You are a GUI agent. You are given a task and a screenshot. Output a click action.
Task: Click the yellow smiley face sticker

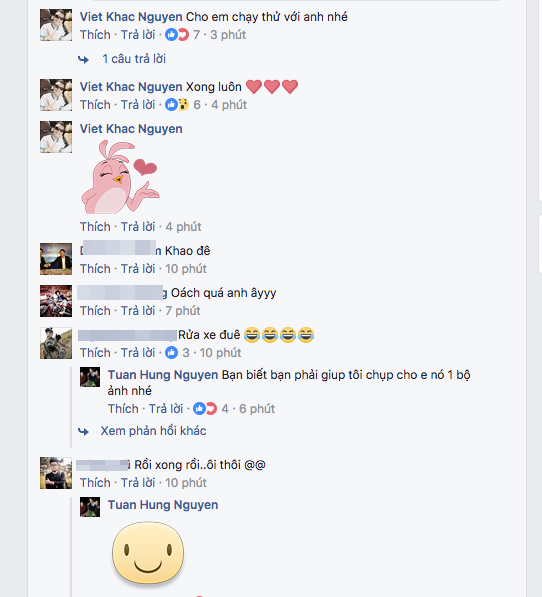(148, 553)
